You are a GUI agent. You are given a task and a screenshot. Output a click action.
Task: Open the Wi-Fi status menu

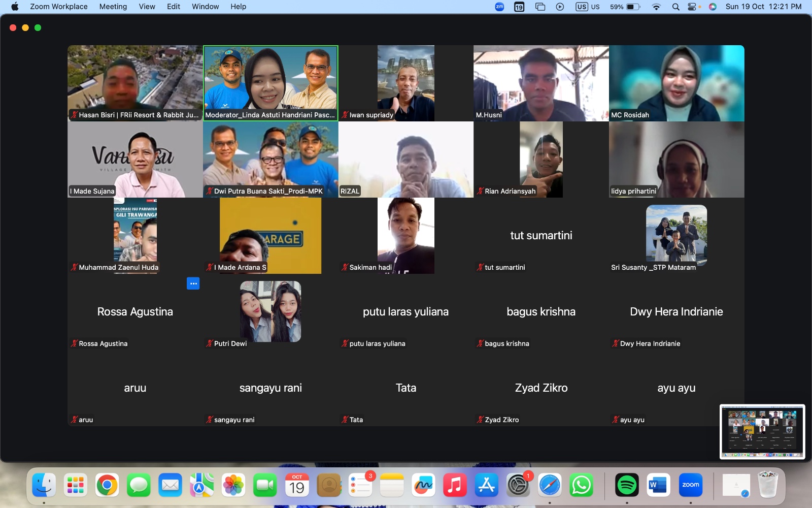656,7
